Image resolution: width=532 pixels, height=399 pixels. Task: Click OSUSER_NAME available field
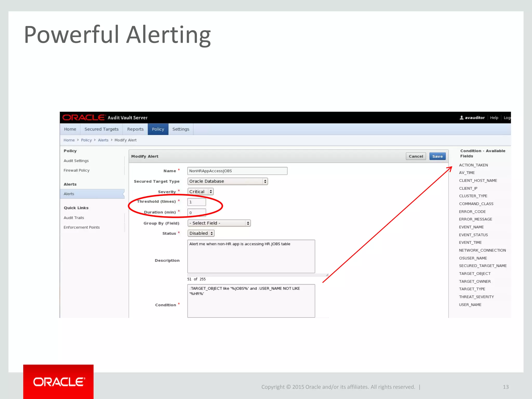(473, 258)
